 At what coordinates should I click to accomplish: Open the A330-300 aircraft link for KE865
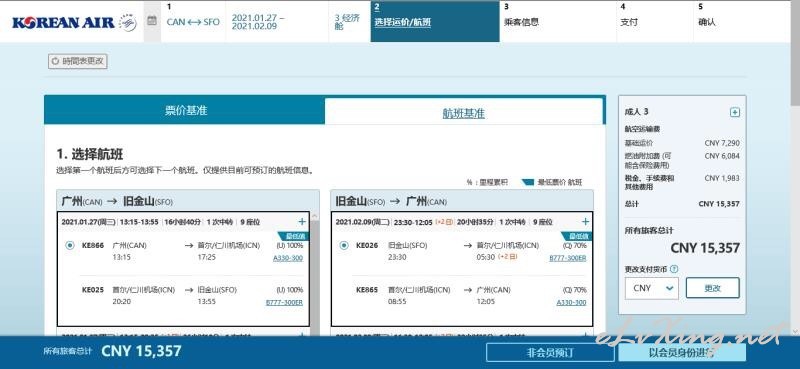pos(571,302)
